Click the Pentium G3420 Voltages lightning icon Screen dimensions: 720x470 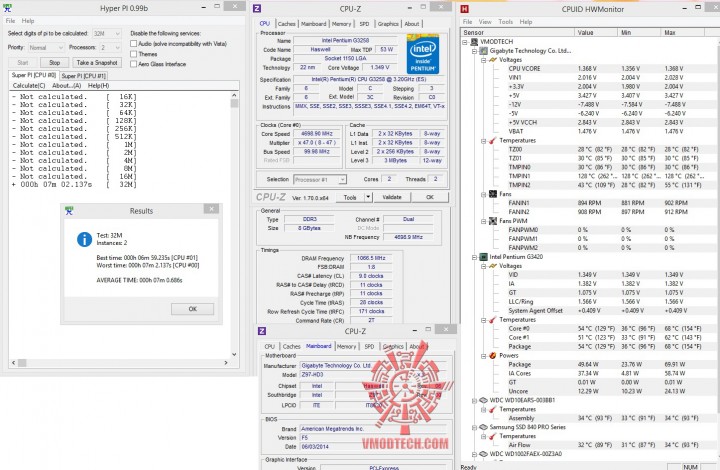click(493, 266)
